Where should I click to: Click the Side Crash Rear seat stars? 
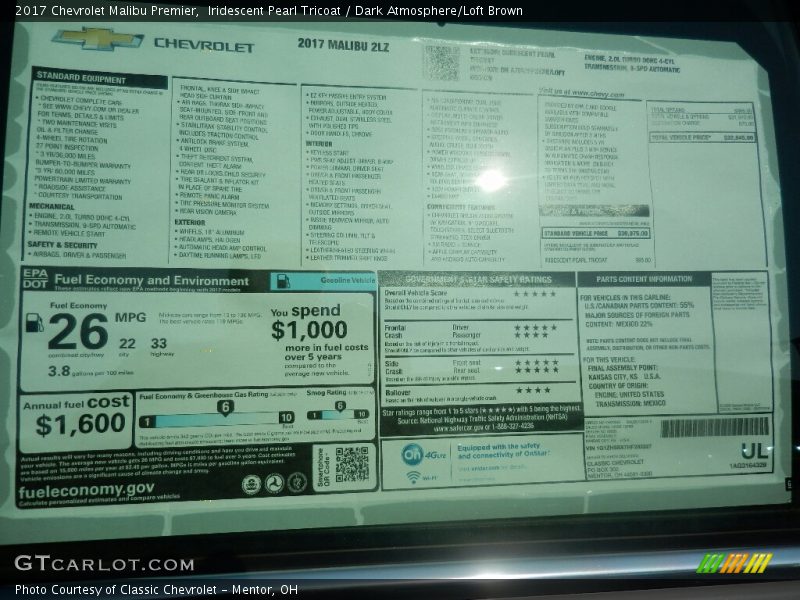tap(537, 370)
